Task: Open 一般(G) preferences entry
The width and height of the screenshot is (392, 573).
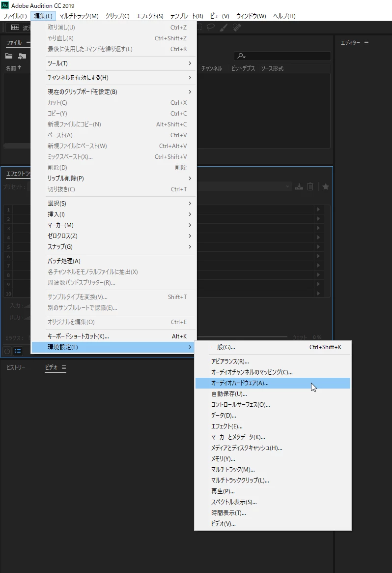Action: [x=273, y=347]
